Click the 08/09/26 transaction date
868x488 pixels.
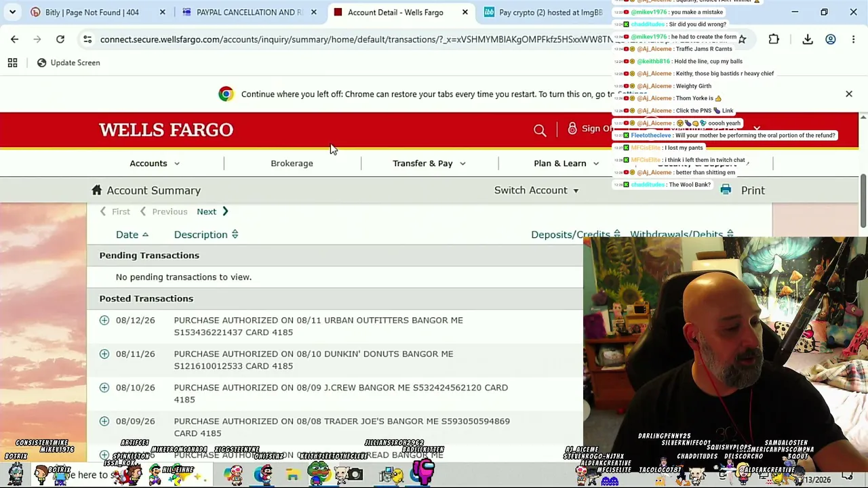click(x=135, y=422)
